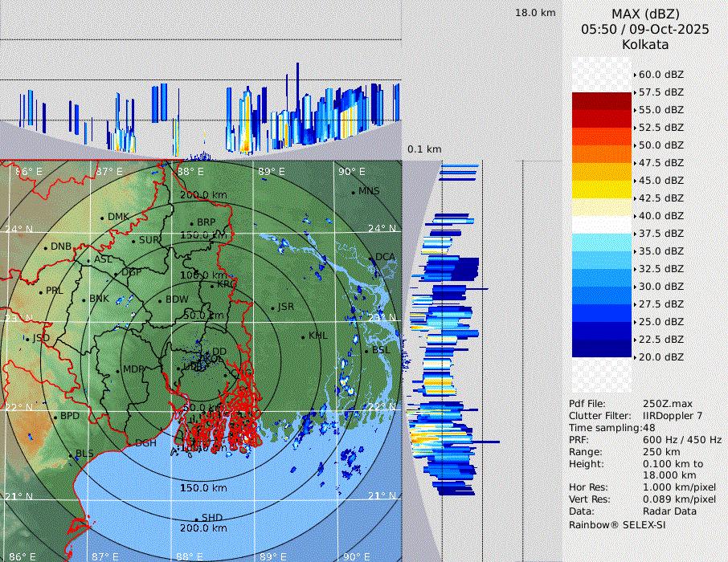This screenshot has width=728, height=562.
Task: Select the DMK station marker
Action: click(x=103, y=218)
